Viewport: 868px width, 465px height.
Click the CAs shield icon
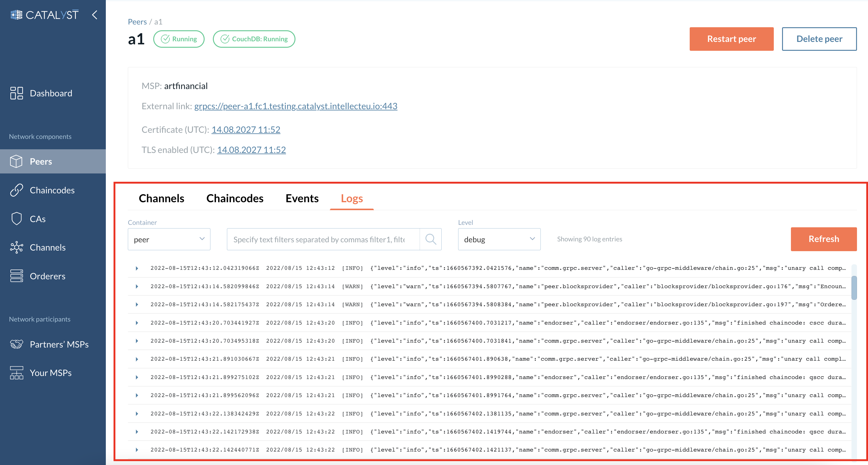[16, 219]
